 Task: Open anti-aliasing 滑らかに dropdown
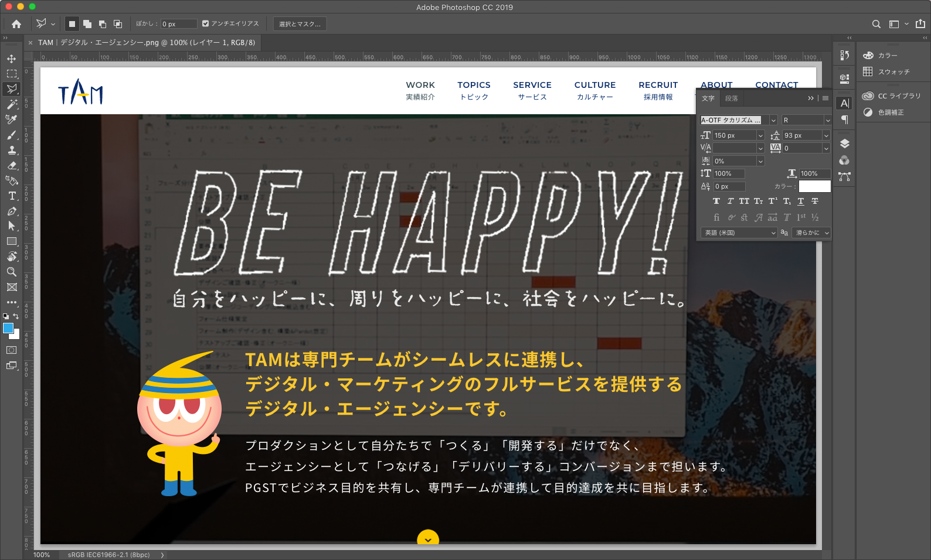point(811,233)
